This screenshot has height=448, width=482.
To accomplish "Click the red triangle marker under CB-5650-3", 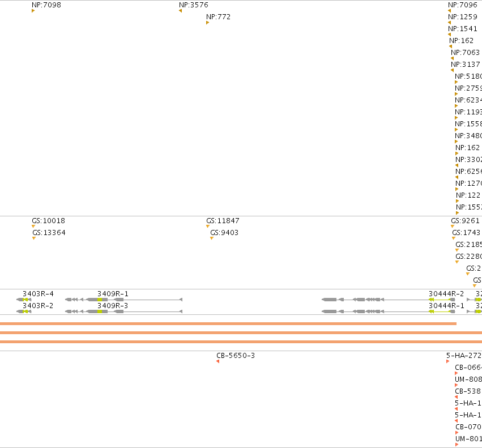I will [217, 361].
